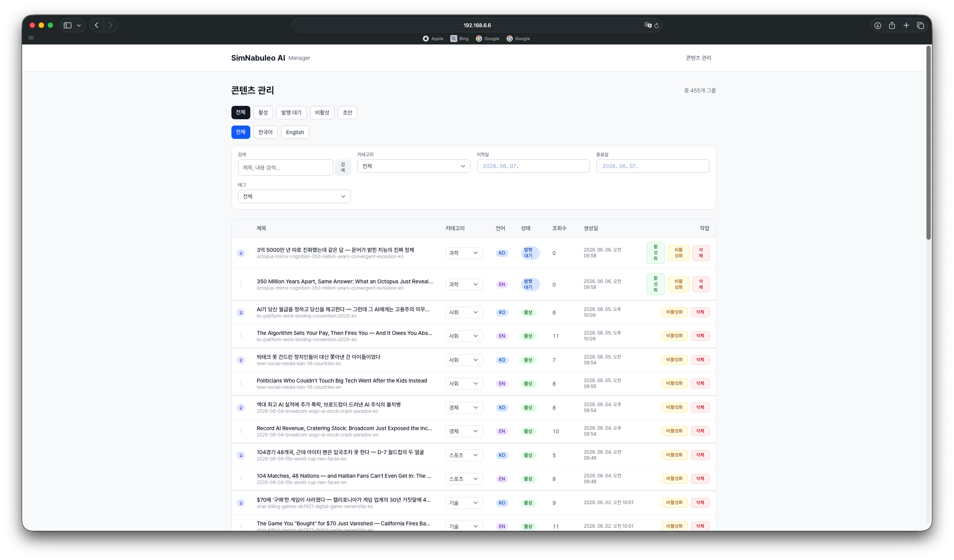Viewport: 954px width, 560px height.
Task: Click the 조회수 column header
Action: click(559, 228)
